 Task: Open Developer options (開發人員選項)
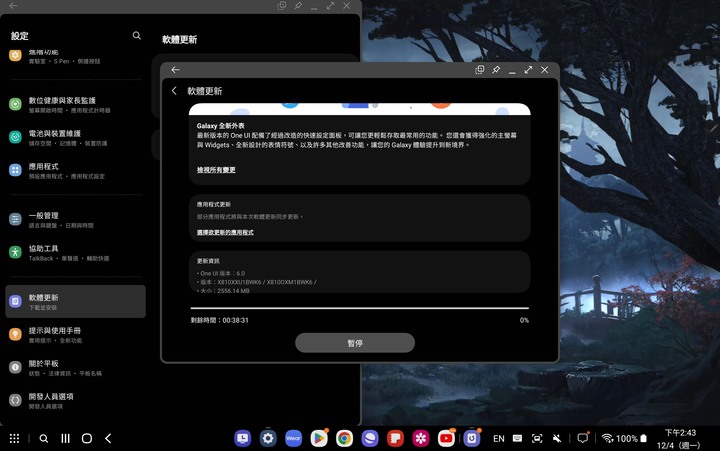75,401
